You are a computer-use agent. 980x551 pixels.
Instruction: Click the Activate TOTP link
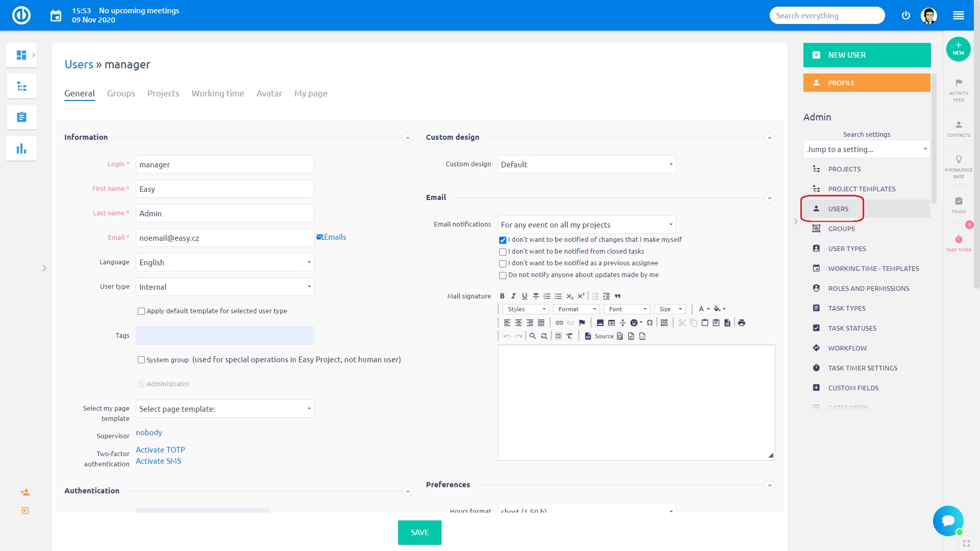160,449
